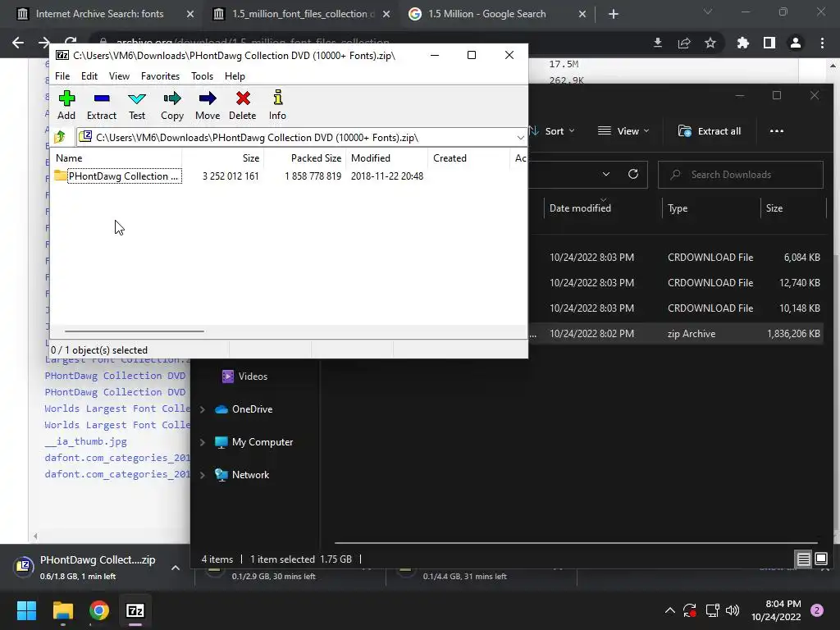Open the 7-Zip File menu
Image resolution: width=840 pixels, height=630 pixels.
62,76
